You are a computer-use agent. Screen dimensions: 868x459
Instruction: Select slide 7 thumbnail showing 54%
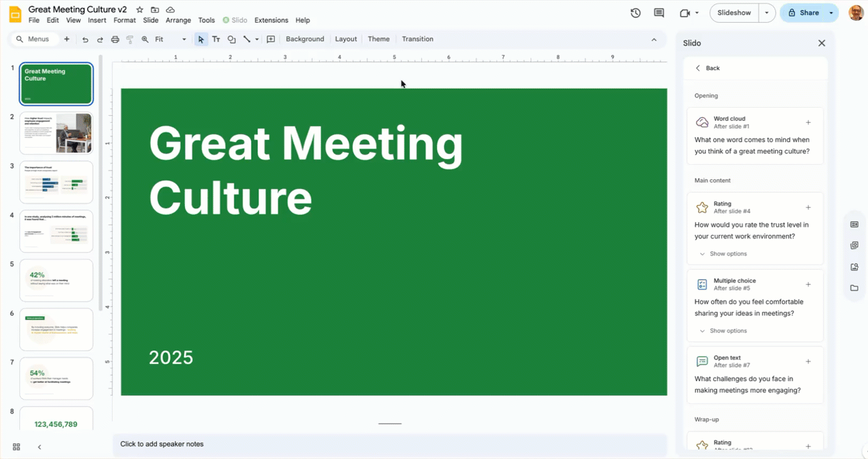coord(56,378)
